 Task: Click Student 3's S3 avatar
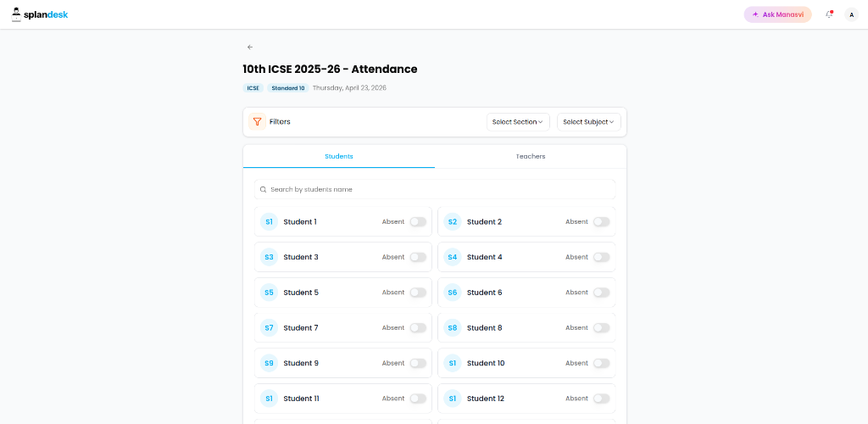point(269,258)
